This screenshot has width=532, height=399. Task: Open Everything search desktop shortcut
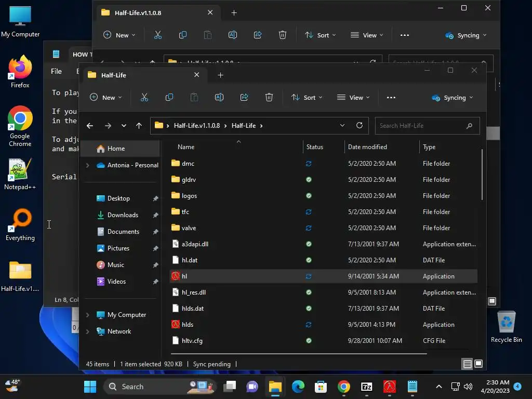(20, 224)
